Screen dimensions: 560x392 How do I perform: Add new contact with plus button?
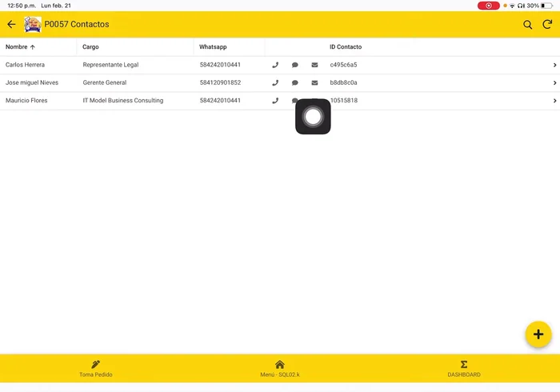538,334
